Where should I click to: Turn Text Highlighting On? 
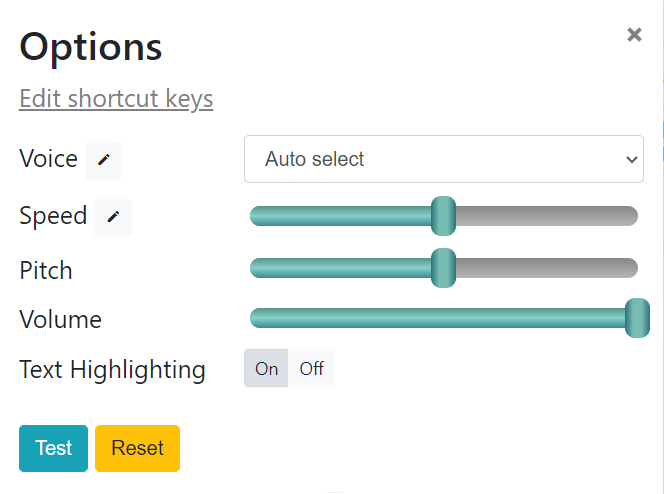[x=266, y=368]
